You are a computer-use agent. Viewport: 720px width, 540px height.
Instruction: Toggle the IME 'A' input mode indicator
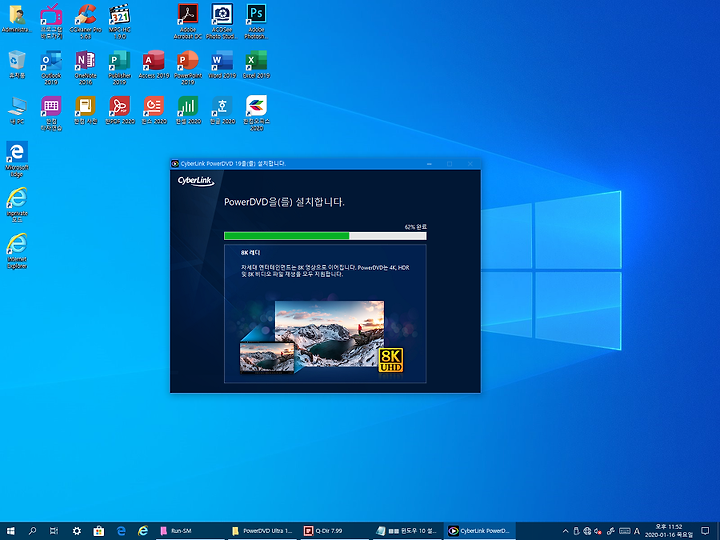tap(637, 531)
